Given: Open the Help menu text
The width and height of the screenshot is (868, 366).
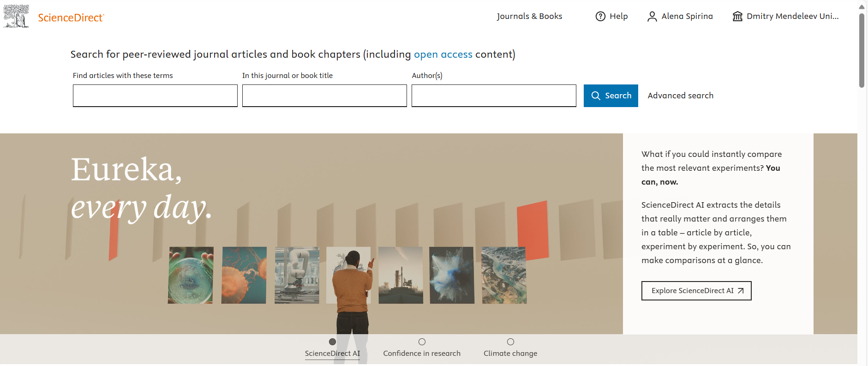Looking at the screenshot, I should [x=618, y=16].
